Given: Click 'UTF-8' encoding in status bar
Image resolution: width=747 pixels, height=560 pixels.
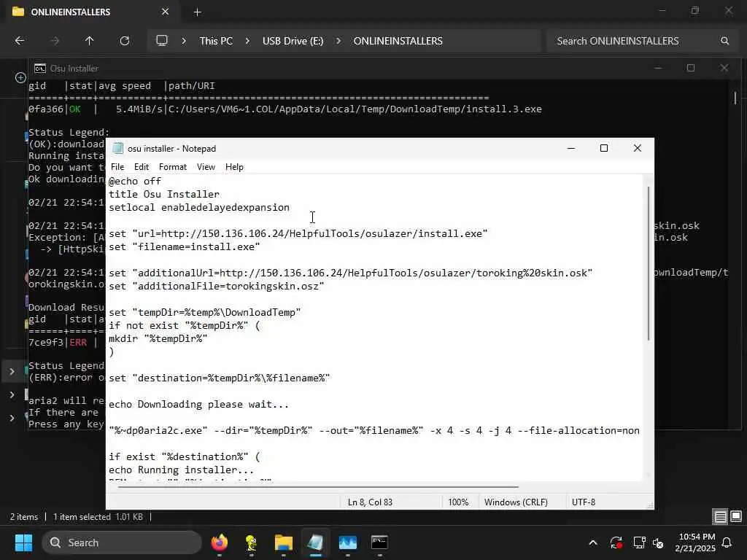Looking at the screenshot, I should click(584, 502).
